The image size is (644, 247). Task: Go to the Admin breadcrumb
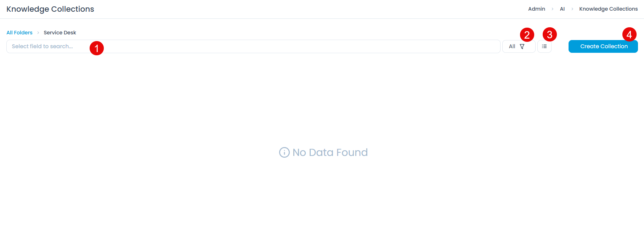536,9
